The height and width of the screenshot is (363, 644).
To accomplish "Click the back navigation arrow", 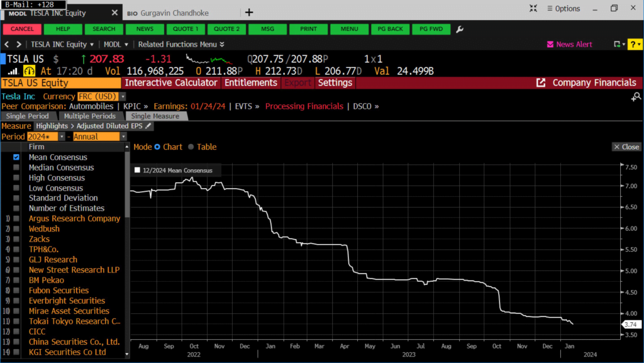I will pos(6,44).
